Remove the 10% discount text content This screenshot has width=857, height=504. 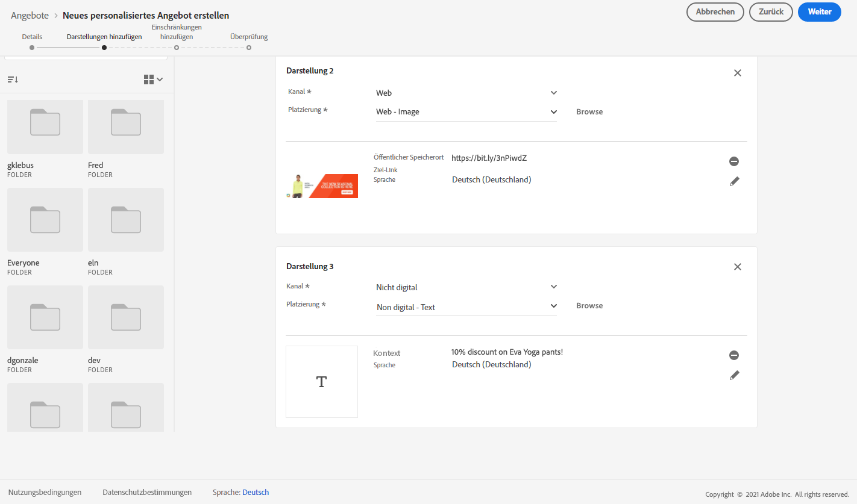pyautogui.click(x=733, y=355)
